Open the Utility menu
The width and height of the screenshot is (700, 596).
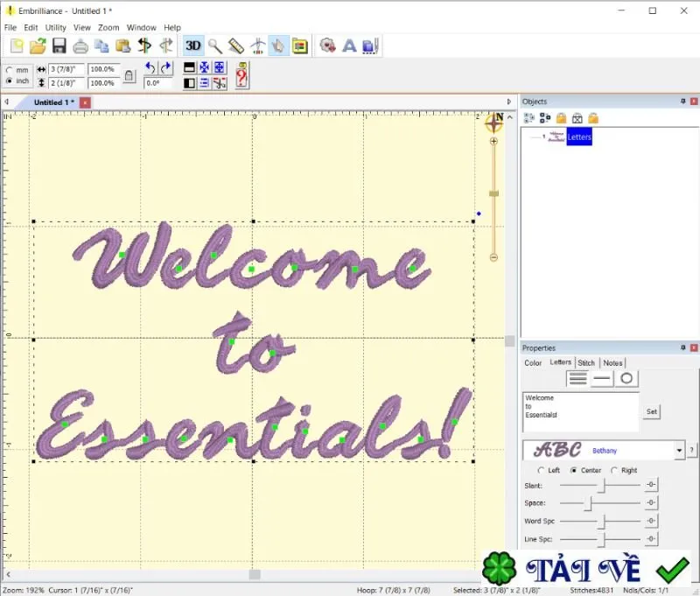click(56, 28)
